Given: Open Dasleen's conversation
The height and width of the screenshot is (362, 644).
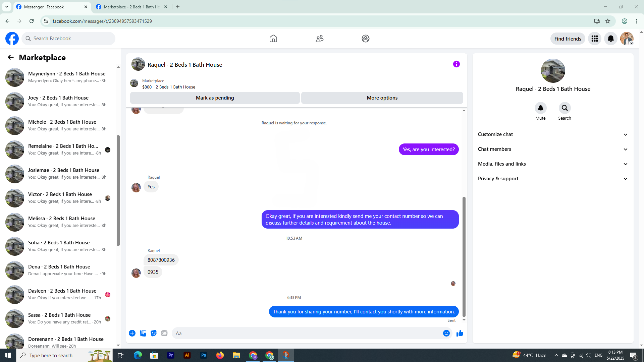Looking at the screenshot, I should (x=60, y=294).
